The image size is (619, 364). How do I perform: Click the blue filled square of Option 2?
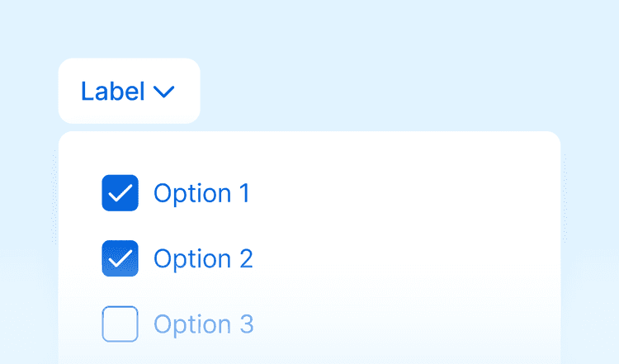coord(120,258)
